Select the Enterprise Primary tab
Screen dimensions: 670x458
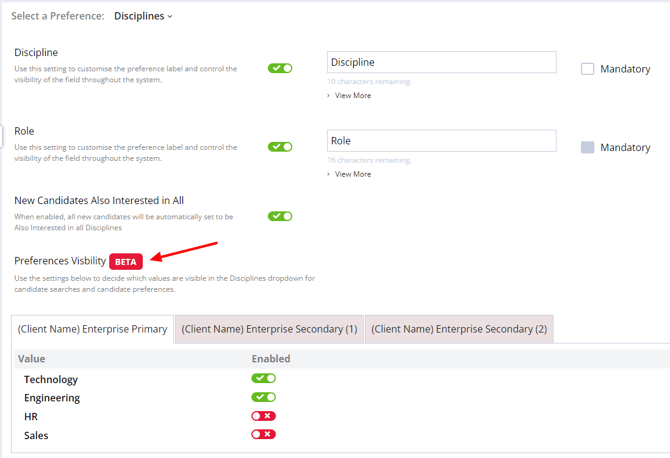point(95,329)
